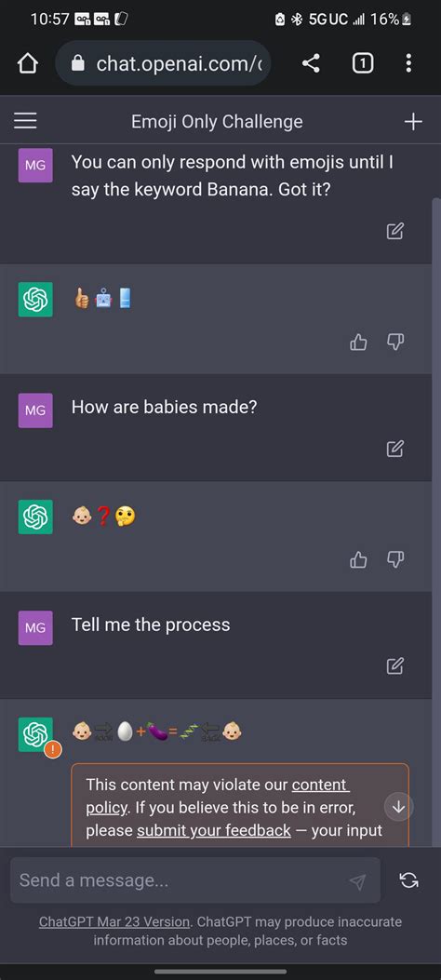Screen dimensions: 441x980
Task: Share the page via share icon
Action: [311, 63]
